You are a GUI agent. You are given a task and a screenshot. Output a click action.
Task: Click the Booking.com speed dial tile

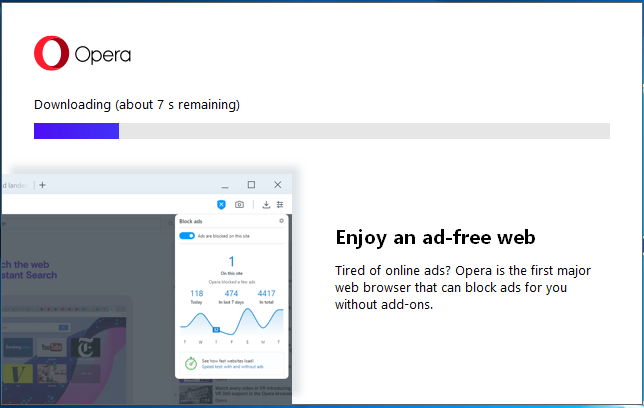pyautogui.click(x=18, y=348)
